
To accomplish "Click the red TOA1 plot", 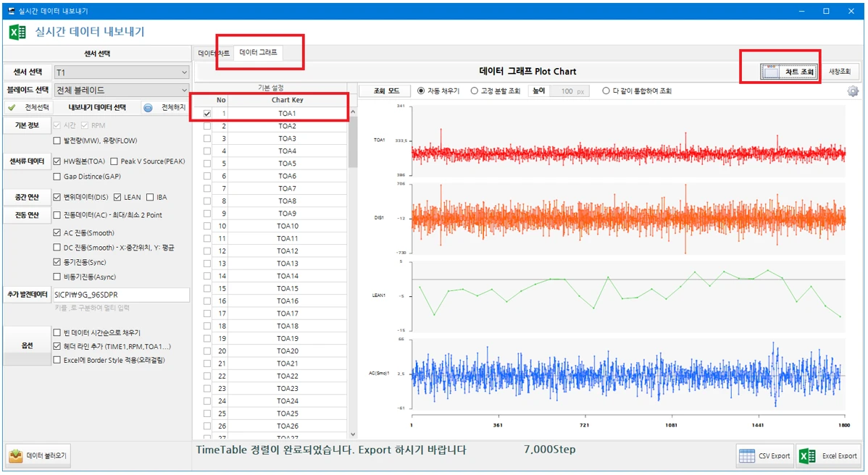I will tap(628, 154).
